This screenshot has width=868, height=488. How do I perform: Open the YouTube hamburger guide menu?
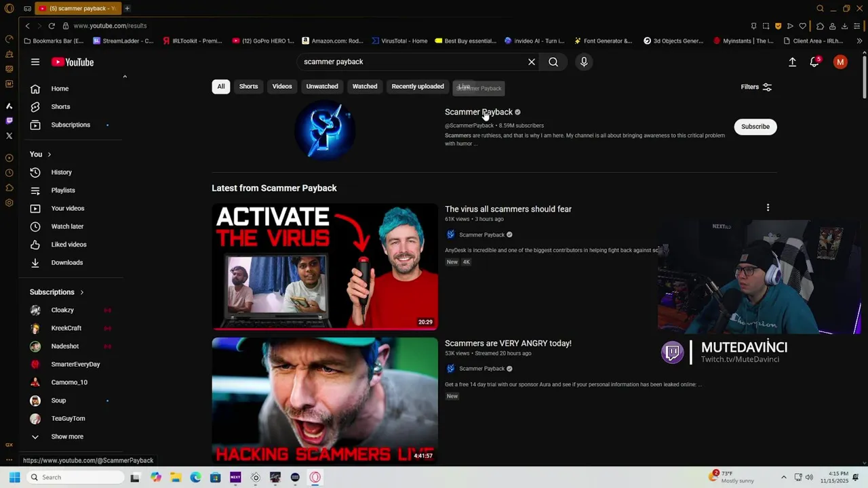[x=35, y=62]
